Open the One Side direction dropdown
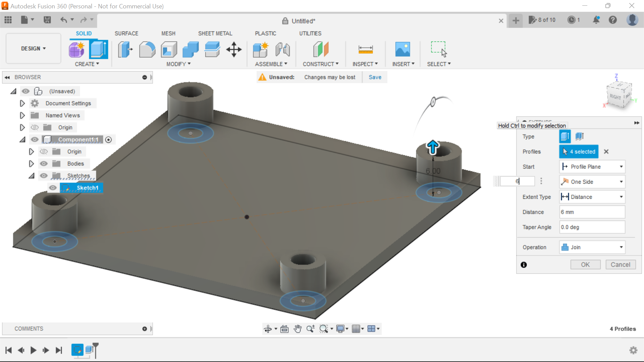 (x=592, y=182)
